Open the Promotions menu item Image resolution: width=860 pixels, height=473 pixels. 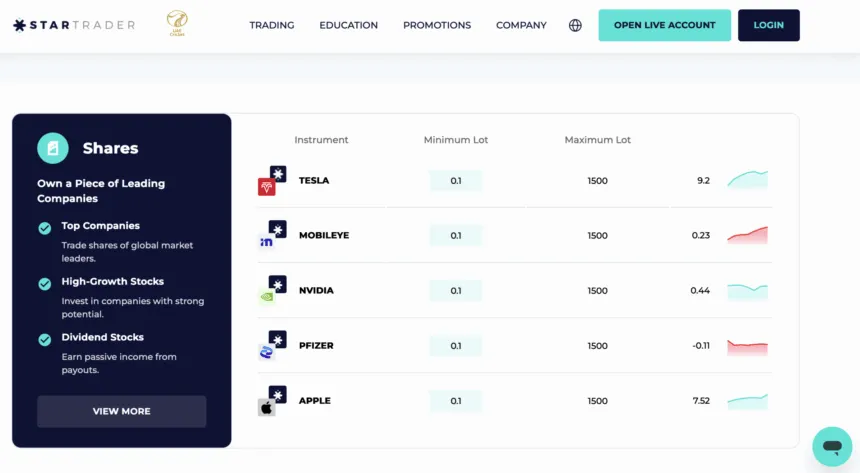pyautogui.click(x=437, y=25)
